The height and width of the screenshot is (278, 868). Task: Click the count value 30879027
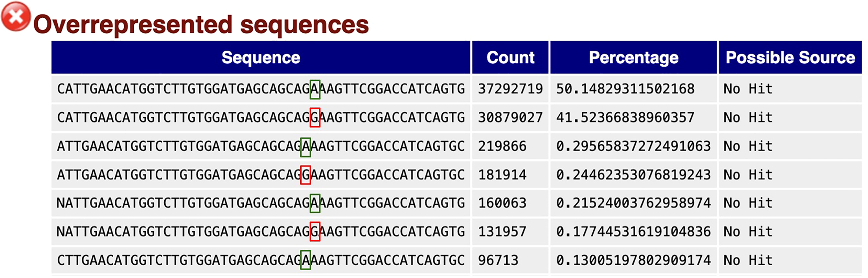pyautogui.click(x=510, y=117)
